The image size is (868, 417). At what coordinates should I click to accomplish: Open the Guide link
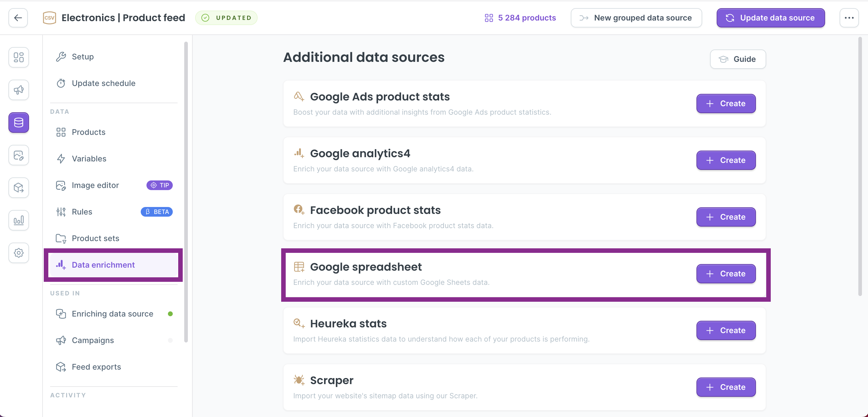click(738, 59)
